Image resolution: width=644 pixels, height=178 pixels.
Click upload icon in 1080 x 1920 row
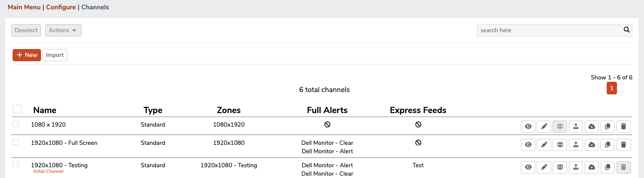[575, 126]
